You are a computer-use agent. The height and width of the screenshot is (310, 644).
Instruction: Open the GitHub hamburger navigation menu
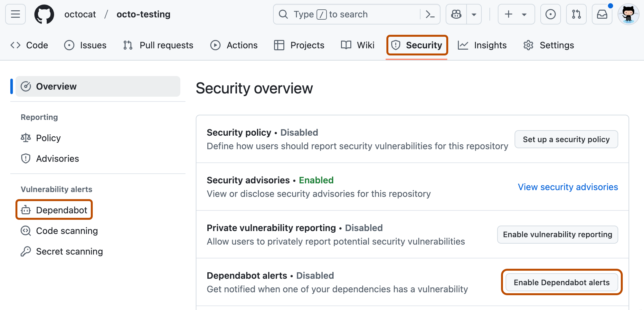[x=15, y=14]
